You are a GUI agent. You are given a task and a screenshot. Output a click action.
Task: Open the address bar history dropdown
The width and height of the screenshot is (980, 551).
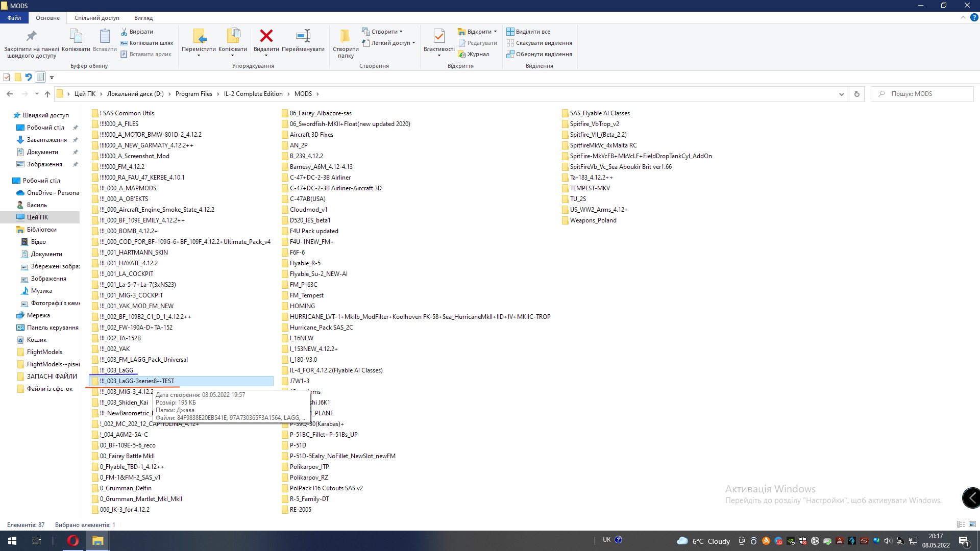pyautogui.click(x=841, y=94)
